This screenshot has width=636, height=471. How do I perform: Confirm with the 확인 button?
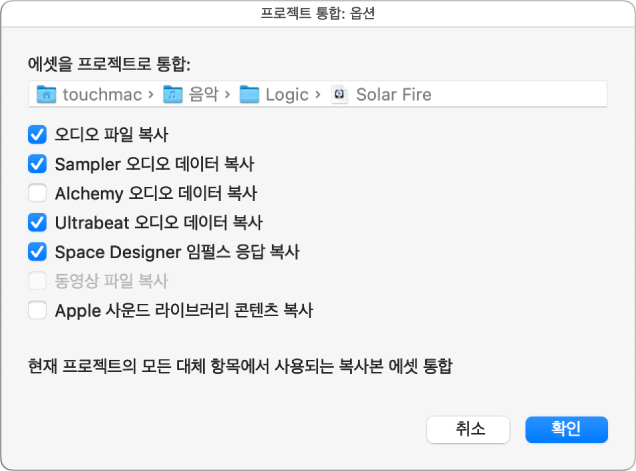pyautogui.click(x=566, y=429)
